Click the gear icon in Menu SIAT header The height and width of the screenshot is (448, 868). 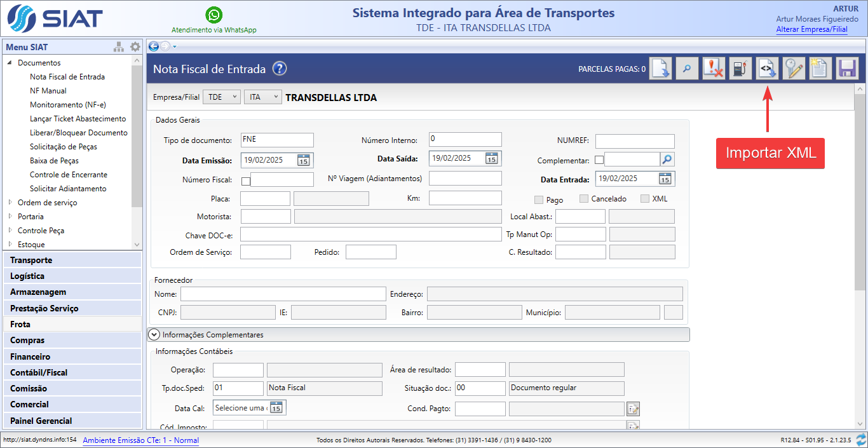(x=135, y=47)
